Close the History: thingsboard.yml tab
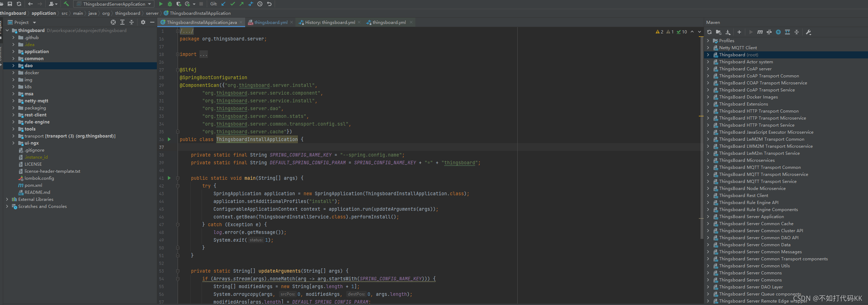The height and width of the screenshot is (305, 868). pyautogui.click(x=359, y=22)
